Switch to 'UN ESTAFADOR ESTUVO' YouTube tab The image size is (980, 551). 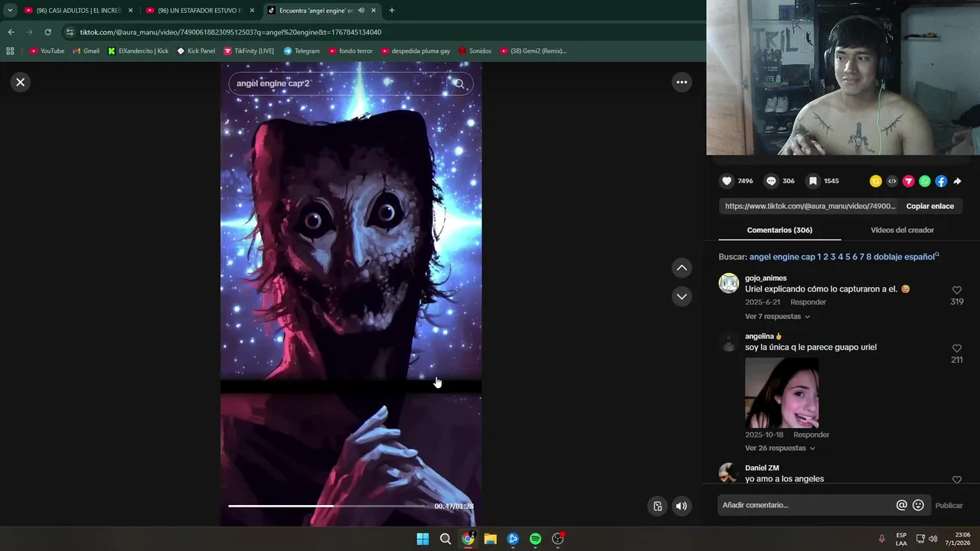coord(200,11)
